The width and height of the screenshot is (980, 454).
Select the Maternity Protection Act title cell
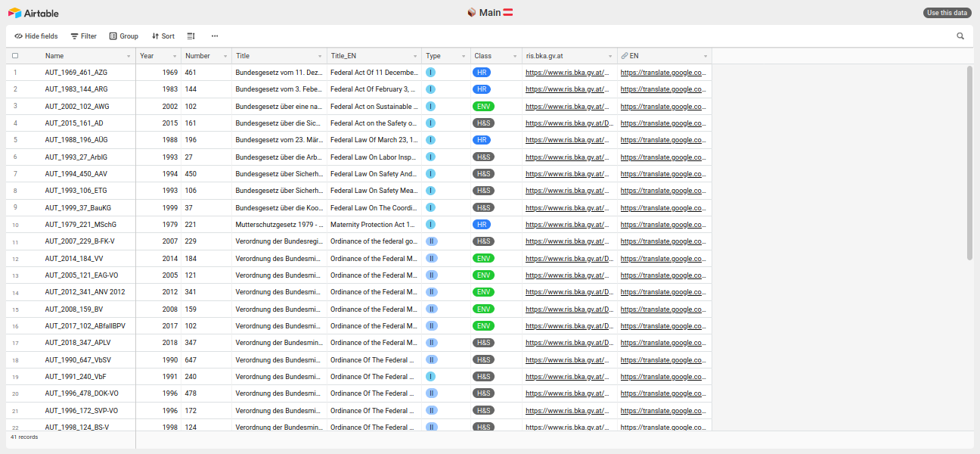[374, 225]
